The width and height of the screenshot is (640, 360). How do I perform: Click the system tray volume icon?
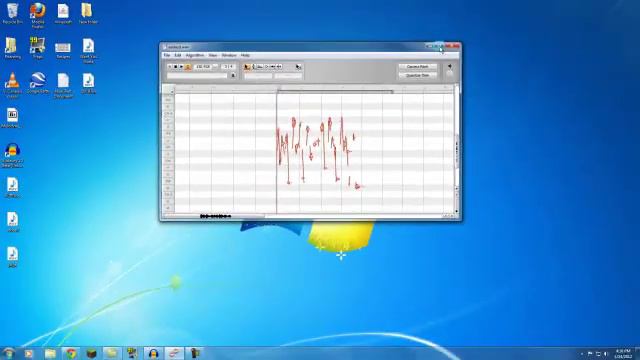click(606, 354)
